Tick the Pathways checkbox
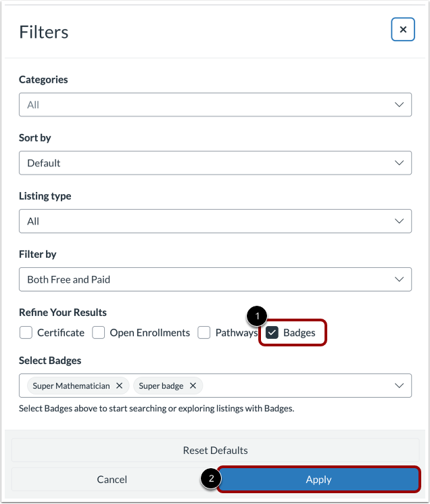This screenshot has height=504, width=430. click(x=204, y=333)
